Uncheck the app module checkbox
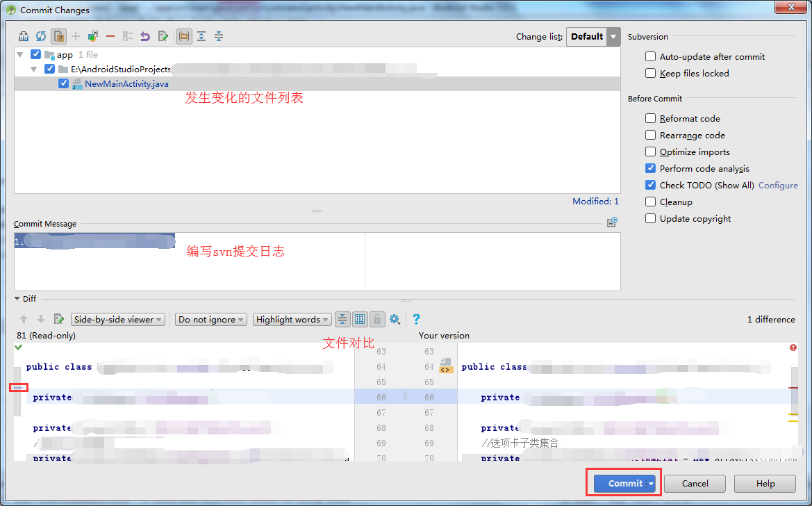 coord(35,54)
